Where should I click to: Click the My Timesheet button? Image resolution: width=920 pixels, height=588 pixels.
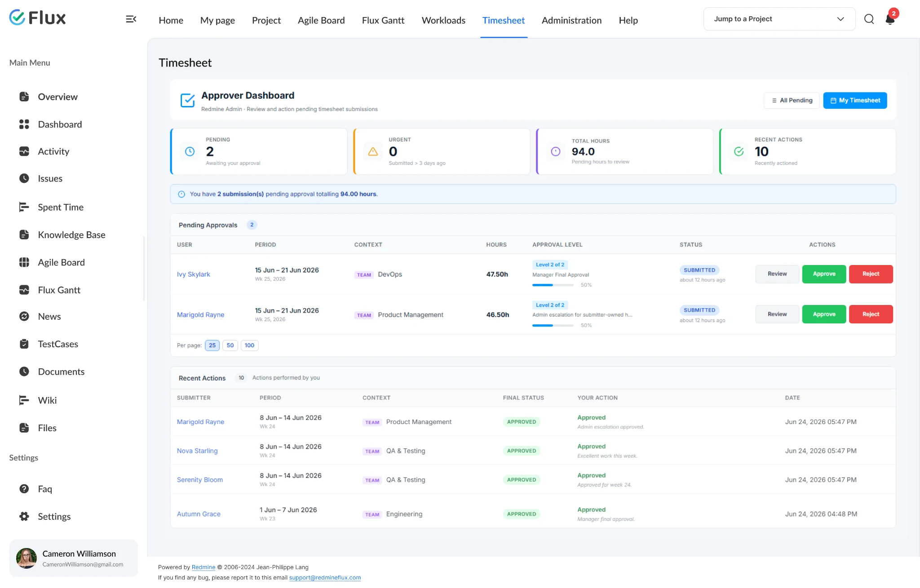click(855, 100)
